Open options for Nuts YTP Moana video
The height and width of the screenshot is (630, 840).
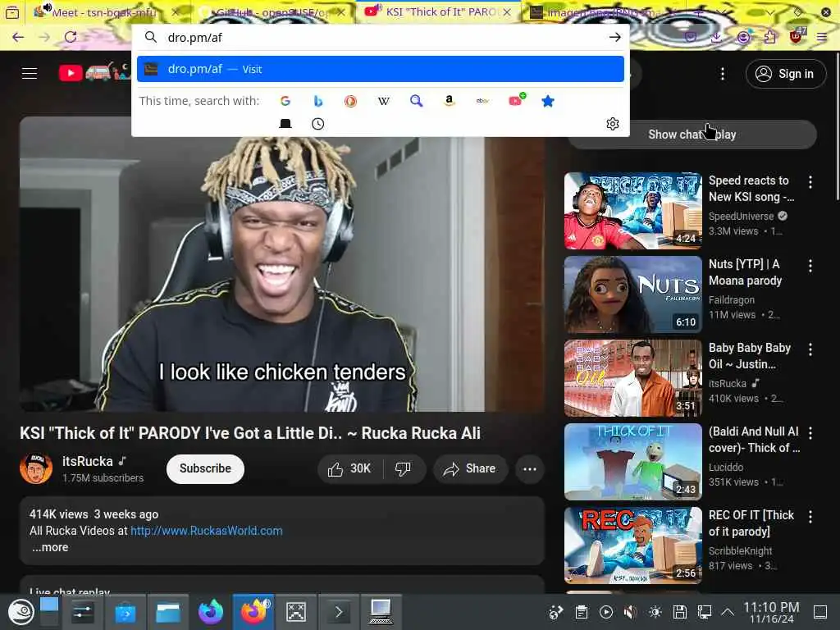pos(810,266)
